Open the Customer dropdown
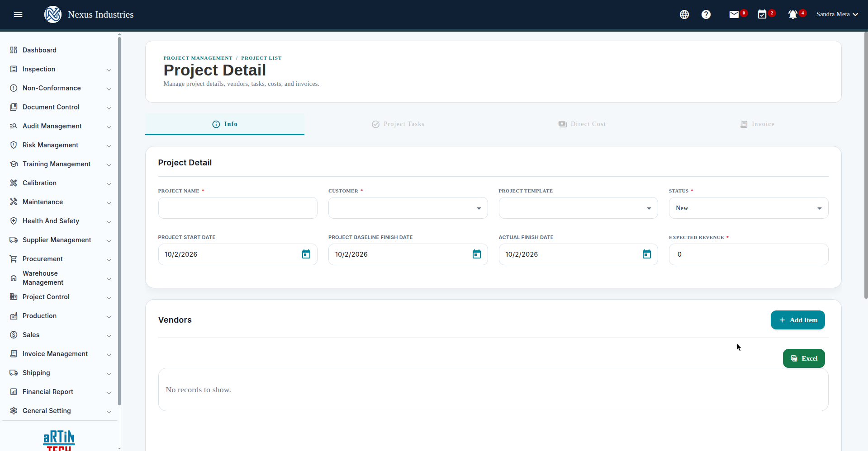The width and height of the screenshot is (868, 451). [x=408, y=208]
